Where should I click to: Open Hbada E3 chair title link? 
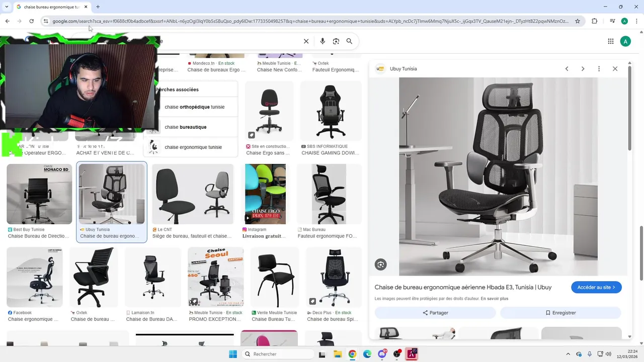[463, 288]
